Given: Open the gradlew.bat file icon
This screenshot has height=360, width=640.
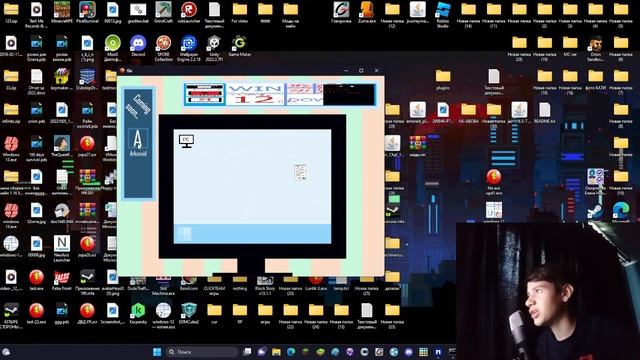Looking at the screenshot, I should tap(138, 12).
